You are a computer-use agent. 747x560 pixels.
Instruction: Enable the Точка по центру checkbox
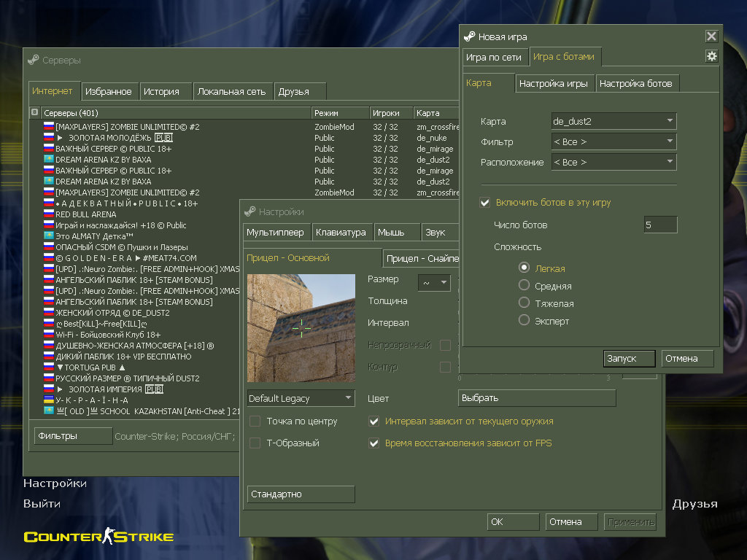click(255, 421)
